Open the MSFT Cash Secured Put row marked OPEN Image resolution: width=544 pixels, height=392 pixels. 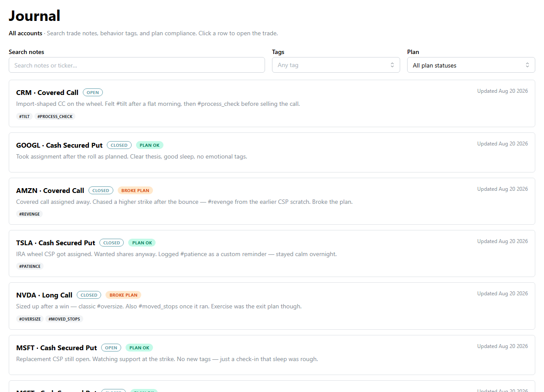tap(272, 355)
